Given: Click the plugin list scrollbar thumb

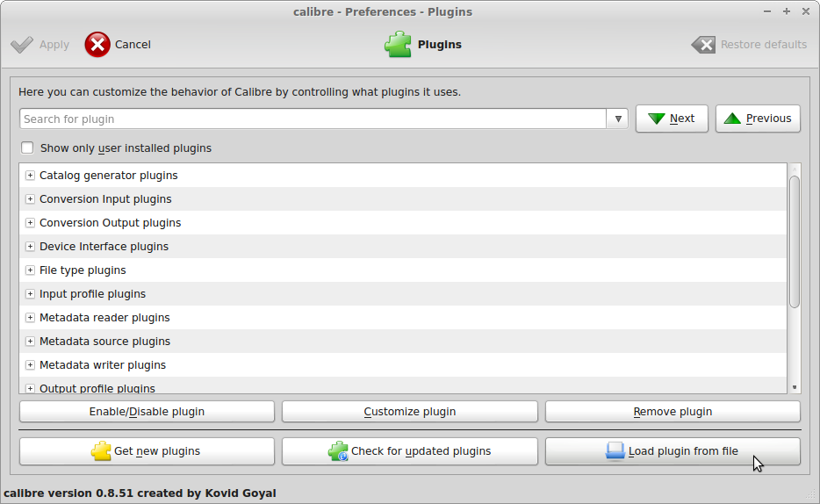Looking at the screenshot, I should point(795,242).
